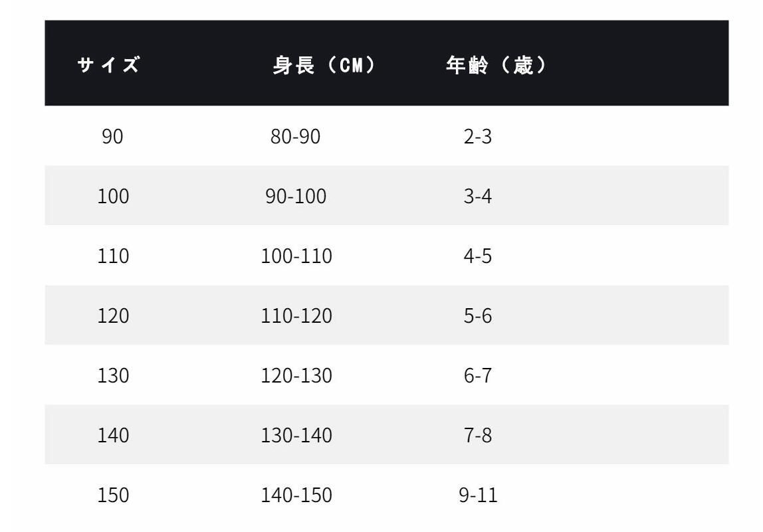Click the 6-7 age cell
The width and height of the screenshot is (763, 532).
pos(477,376)
